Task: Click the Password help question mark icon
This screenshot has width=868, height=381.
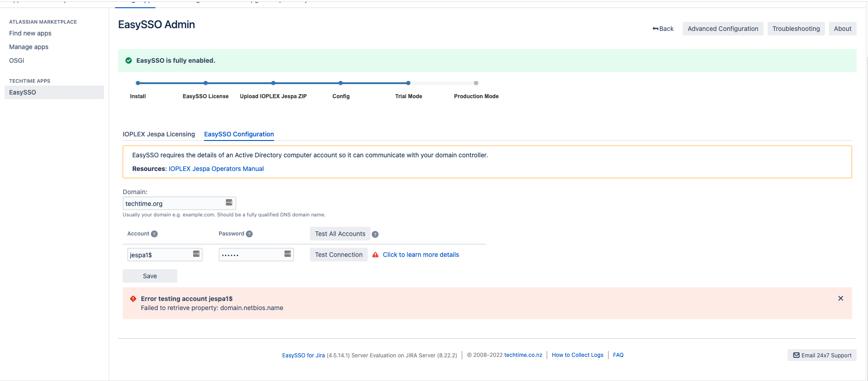Action: pyautogui.click(x=249, y=234)
